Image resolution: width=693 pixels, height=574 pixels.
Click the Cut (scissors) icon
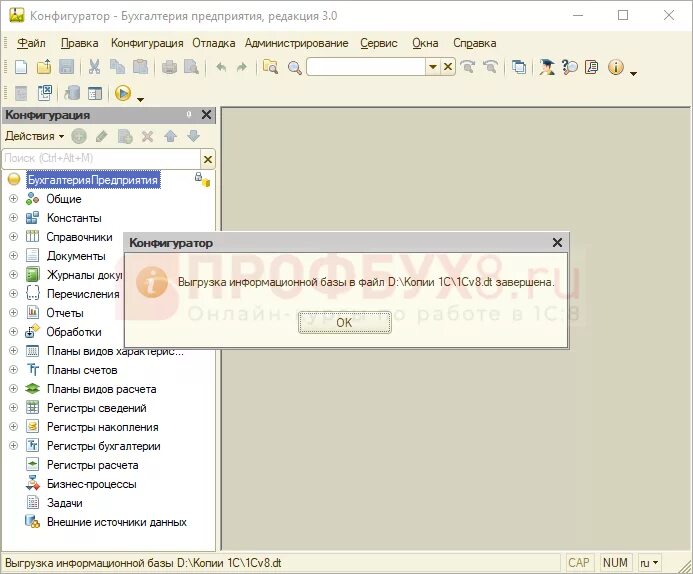click(94, 67)
